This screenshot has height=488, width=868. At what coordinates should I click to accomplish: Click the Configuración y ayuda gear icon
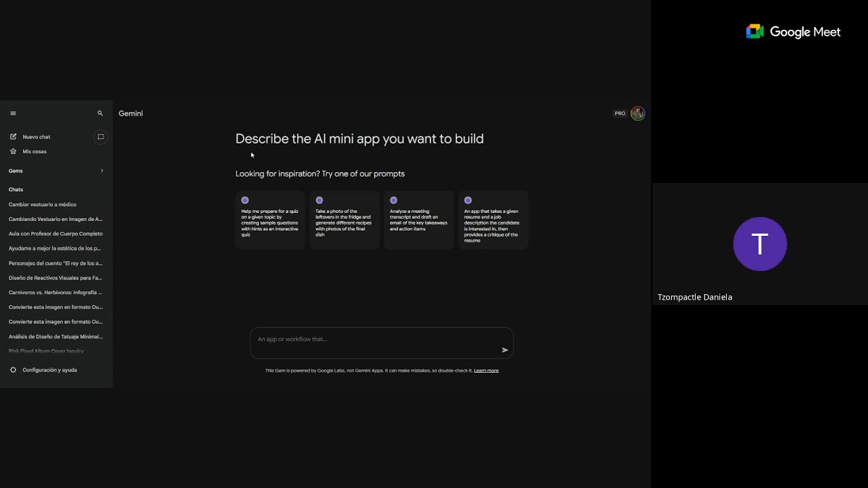point(13,370)
